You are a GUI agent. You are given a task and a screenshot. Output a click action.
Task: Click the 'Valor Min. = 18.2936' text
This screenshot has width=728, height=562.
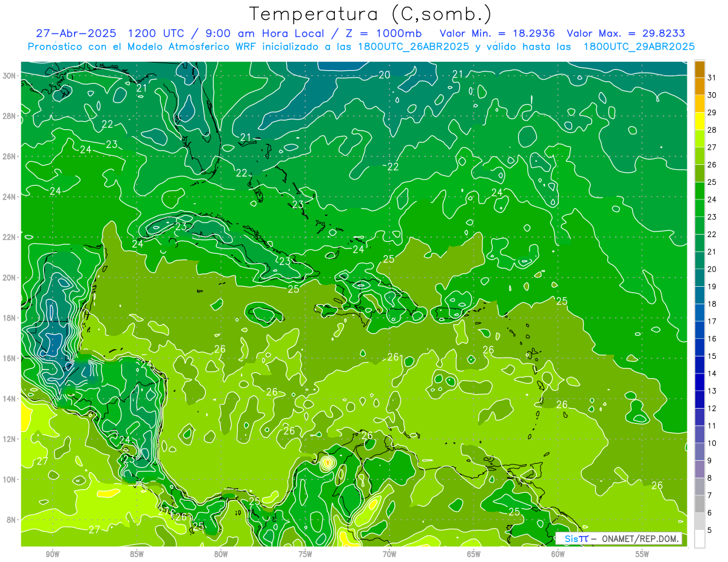tap(497, 33)
